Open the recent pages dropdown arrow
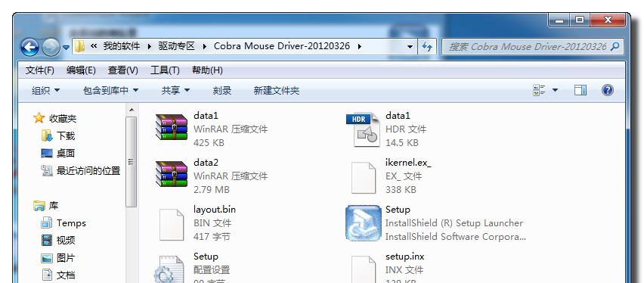The width and height of the screenshot is (644, 283). (x=66, y=48)
